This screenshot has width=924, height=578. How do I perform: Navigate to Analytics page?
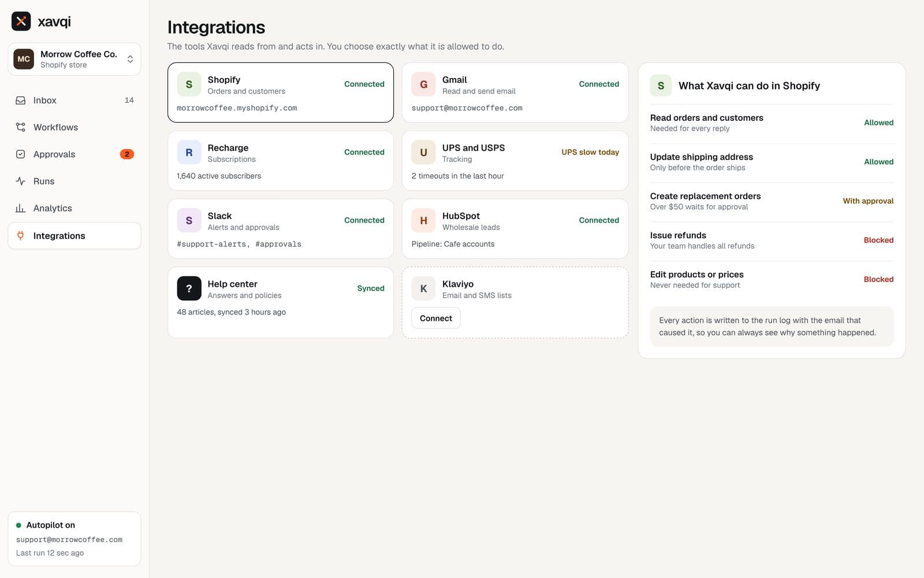tap(74, 208)
